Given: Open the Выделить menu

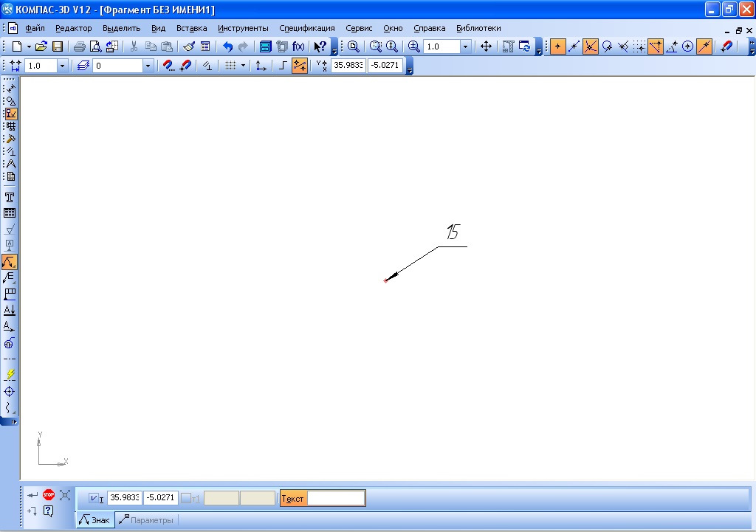Looking at the screenshot, I should 122,28.
